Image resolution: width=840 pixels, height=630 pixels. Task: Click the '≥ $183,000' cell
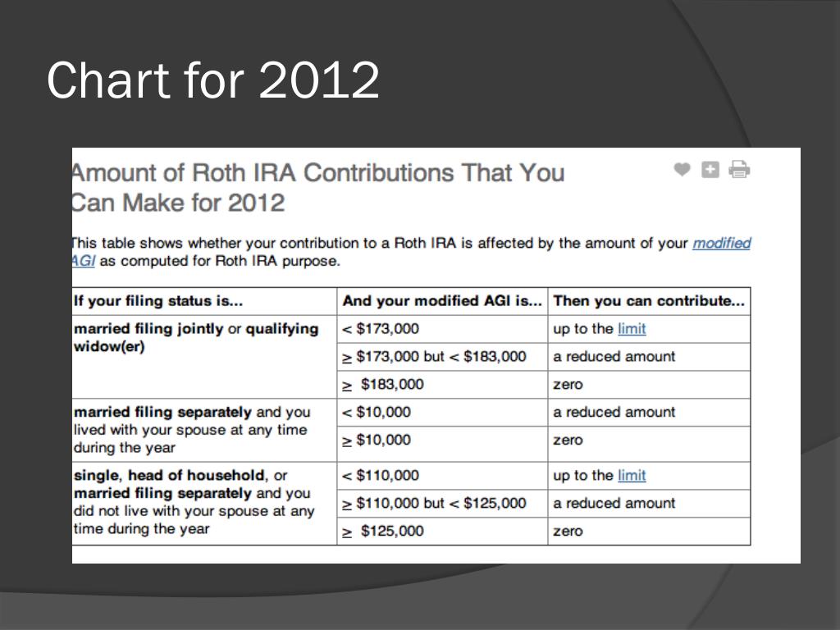pyautogui.click(x=442, y=385)
